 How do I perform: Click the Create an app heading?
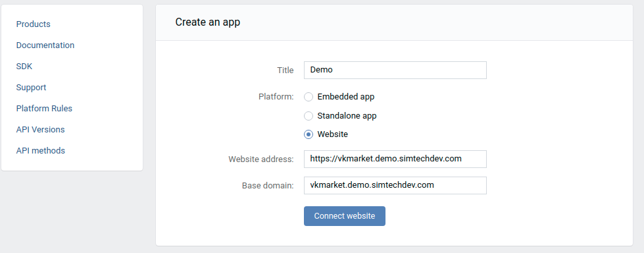pyautogui.click(x=208, y=22)
